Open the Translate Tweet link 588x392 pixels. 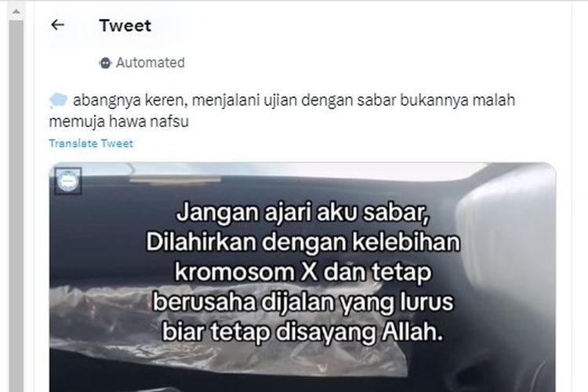(x=91, y=143)
